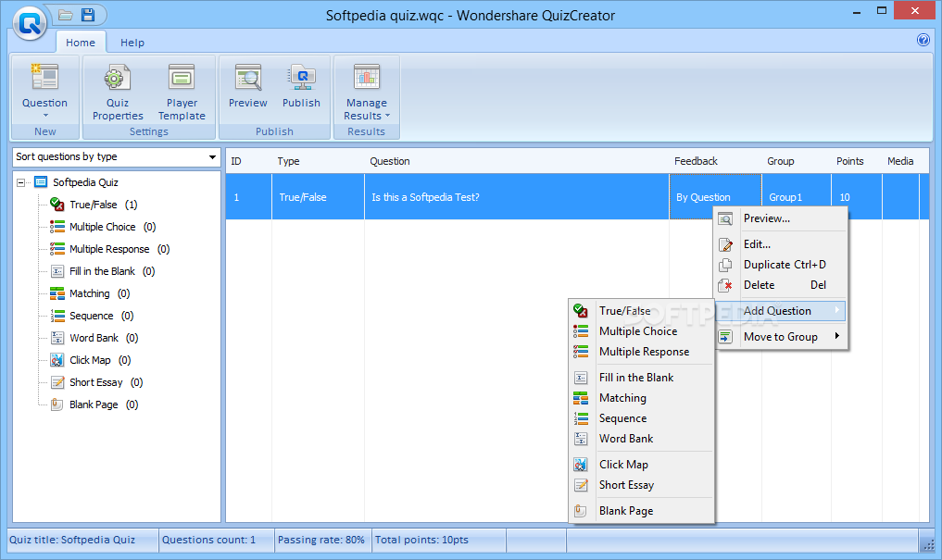942x560 pixels.
Task: Add a Short Essay question from submenu
Action: 642,485
